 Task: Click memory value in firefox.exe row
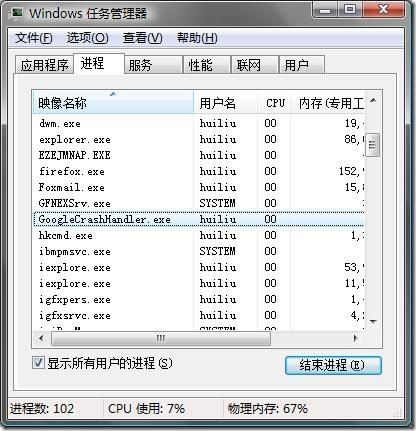tap(352, 171)
